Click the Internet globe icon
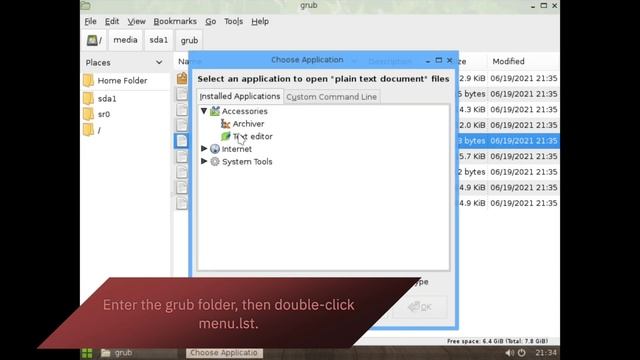Viewport: 640px width, 360px height. click(x=215, y=149)
